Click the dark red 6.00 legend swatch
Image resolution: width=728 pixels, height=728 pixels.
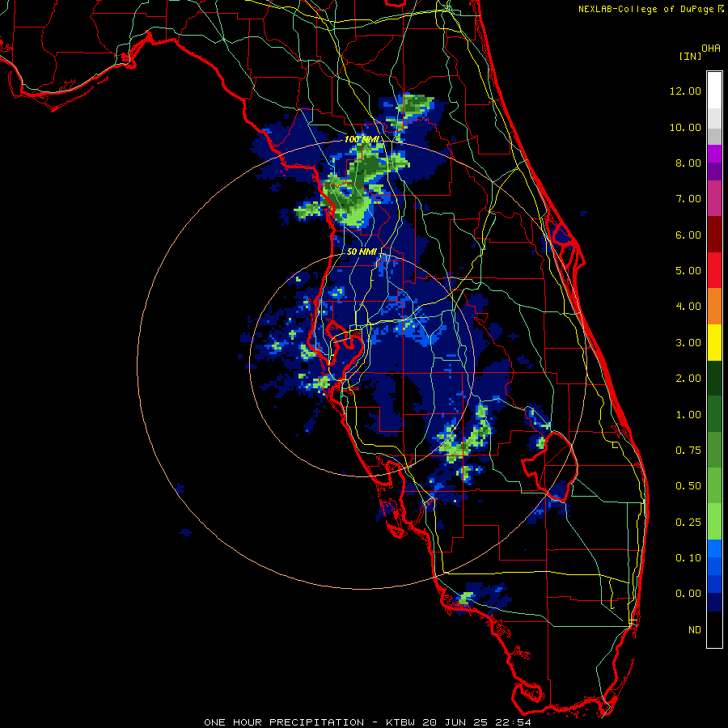[x=714, y=235]
